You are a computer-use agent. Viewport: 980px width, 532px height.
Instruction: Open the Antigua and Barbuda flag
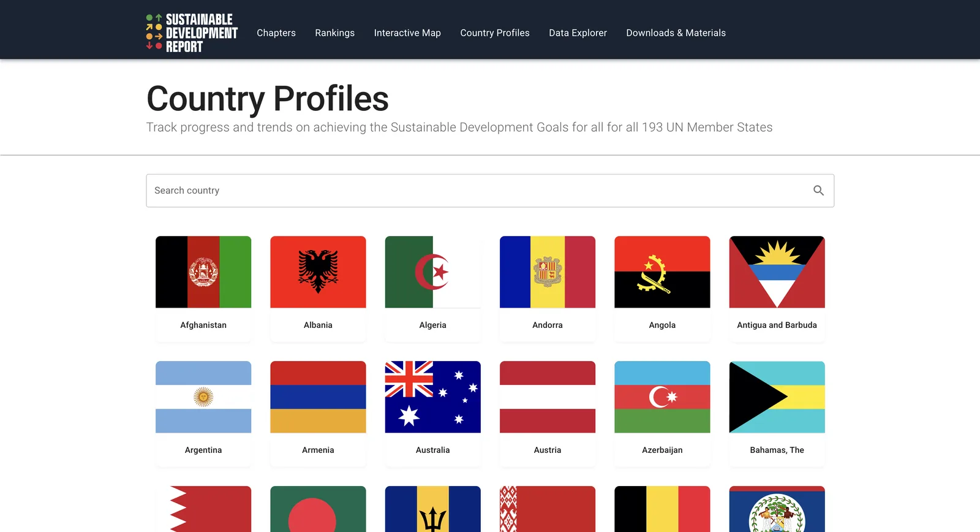pyautogui.click(x=777, y=272)
